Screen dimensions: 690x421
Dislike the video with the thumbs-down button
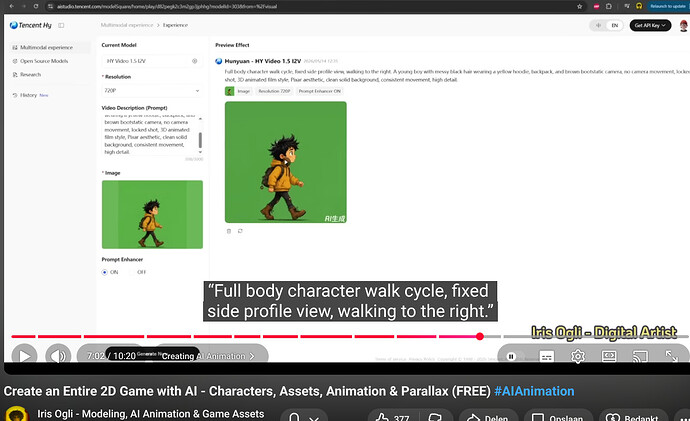[x=436, y=417]
